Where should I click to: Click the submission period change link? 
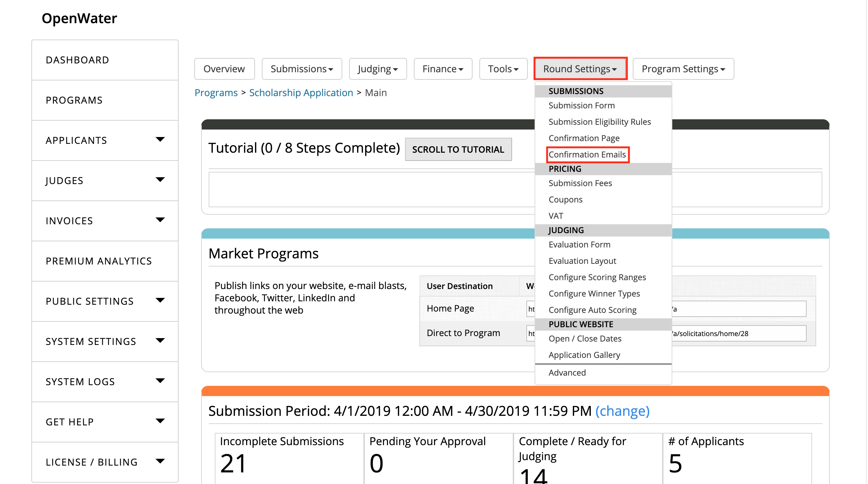click(x=623, y=411)
